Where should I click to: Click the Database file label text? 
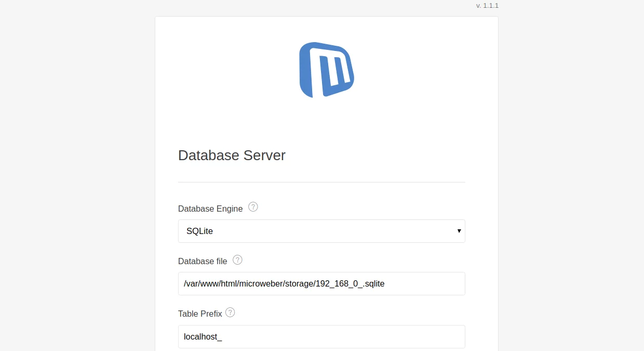(203, 261)
